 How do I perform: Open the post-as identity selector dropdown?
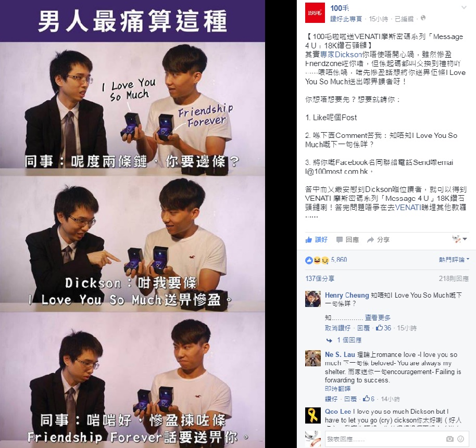point(460,239)
